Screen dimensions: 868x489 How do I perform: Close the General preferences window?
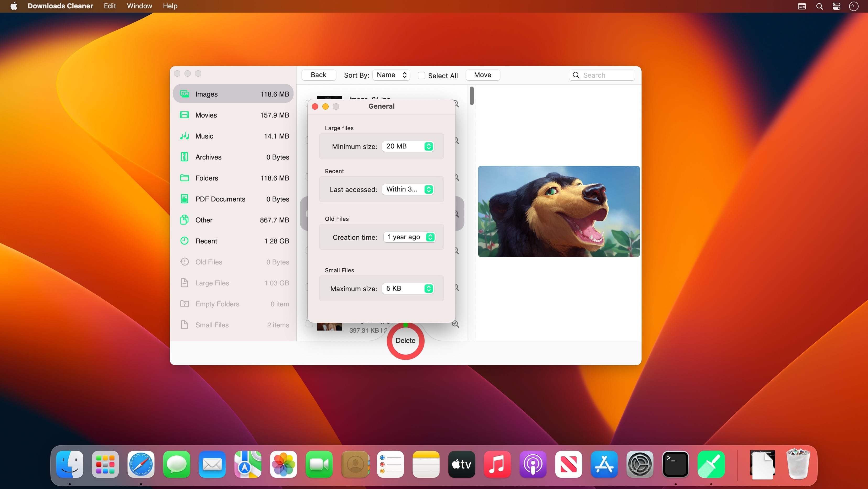tap(315, 107)
